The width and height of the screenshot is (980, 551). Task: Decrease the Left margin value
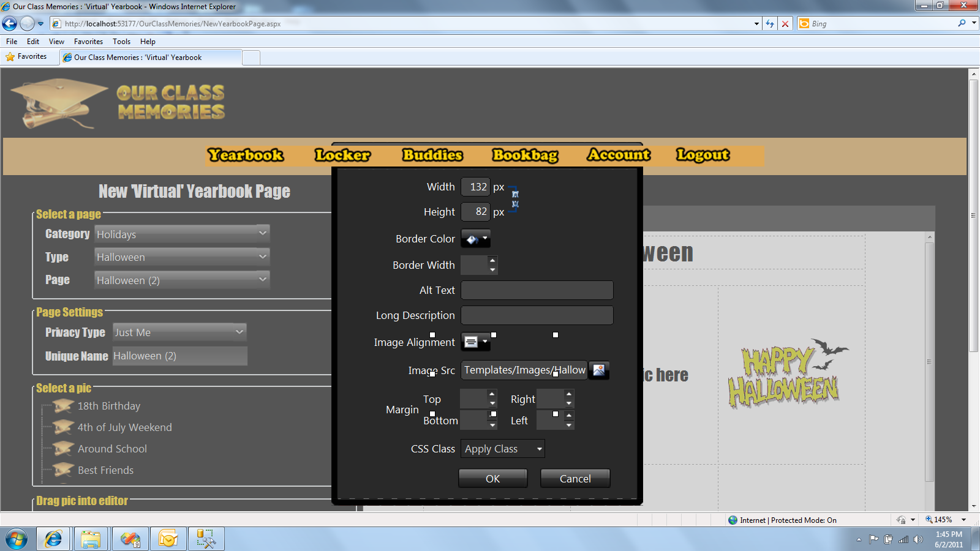[x=569, y=425]
